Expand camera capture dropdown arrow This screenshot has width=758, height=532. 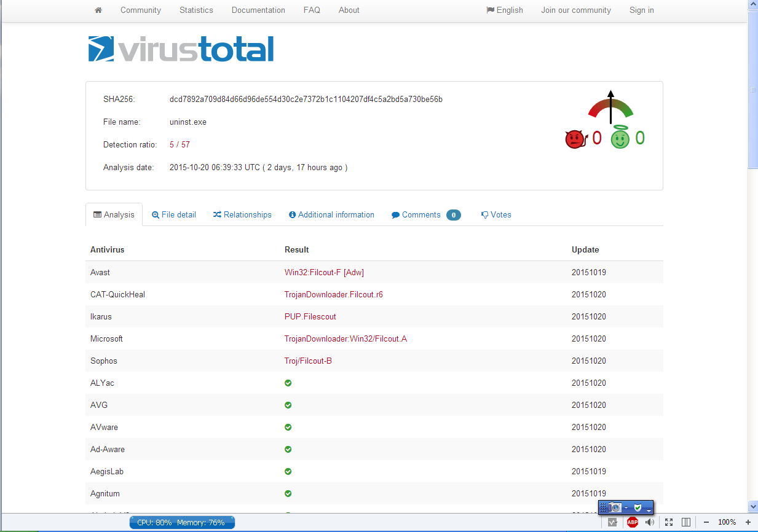626,507
